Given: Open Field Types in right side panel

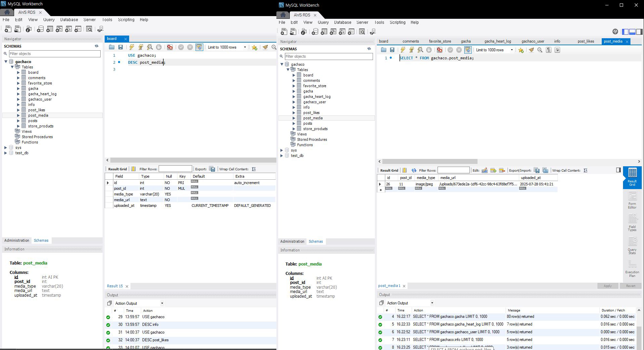Looking at the screenshot, I should coord(632,223).
